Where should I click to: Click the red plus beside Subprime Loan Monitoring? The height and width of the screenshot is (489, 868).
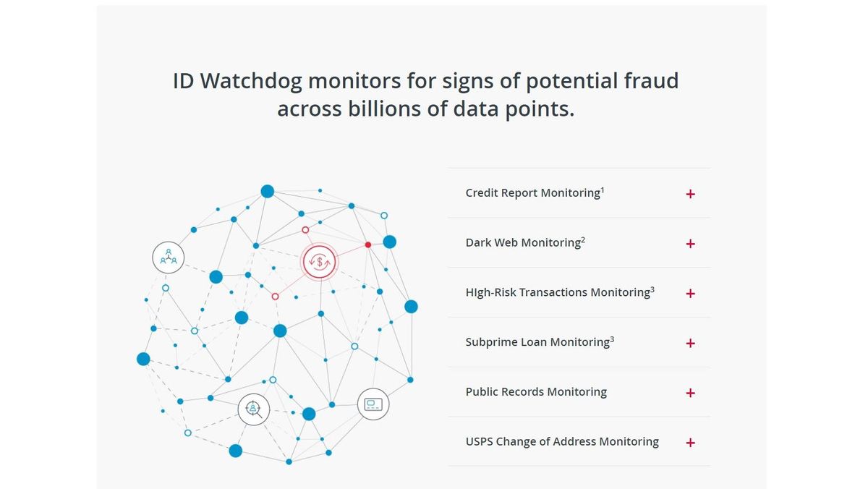coord(690,343)
